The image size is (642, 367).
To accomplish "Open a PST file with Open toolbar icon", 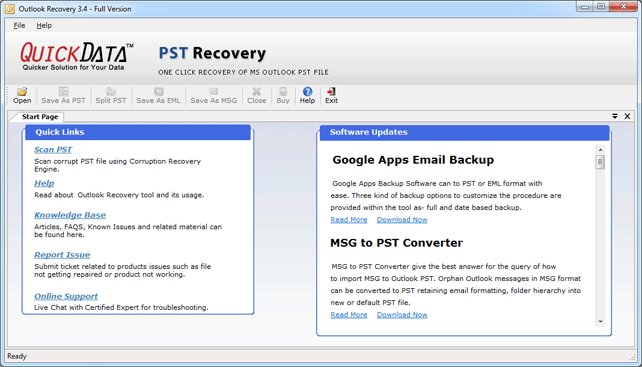I will click(22, 95).
